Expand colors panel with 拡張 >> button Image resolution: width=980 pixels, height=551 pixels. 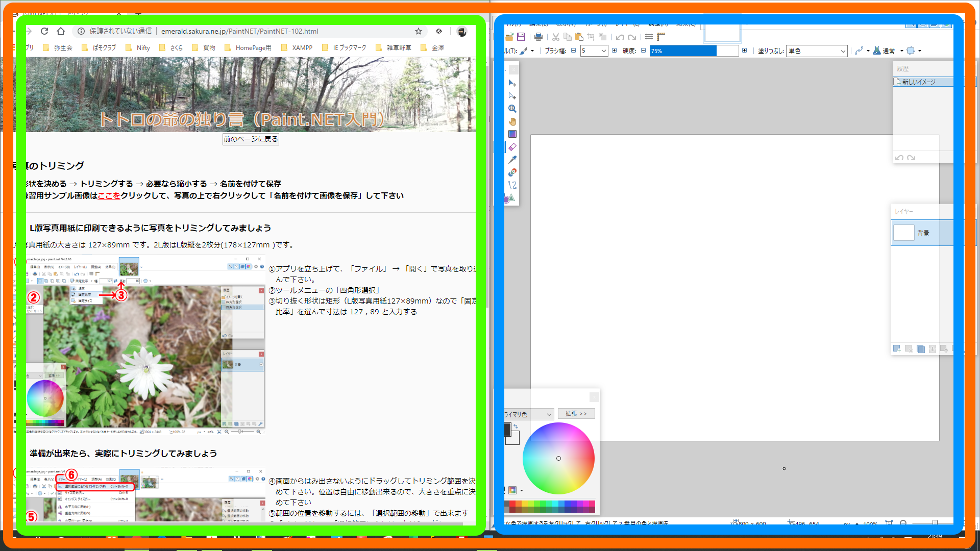tap(576, 414)
